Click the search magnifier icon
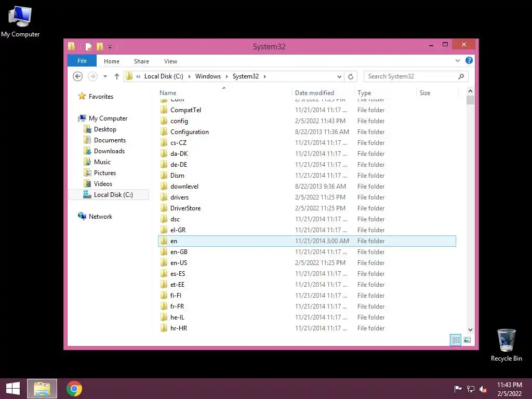 [461, 76]
